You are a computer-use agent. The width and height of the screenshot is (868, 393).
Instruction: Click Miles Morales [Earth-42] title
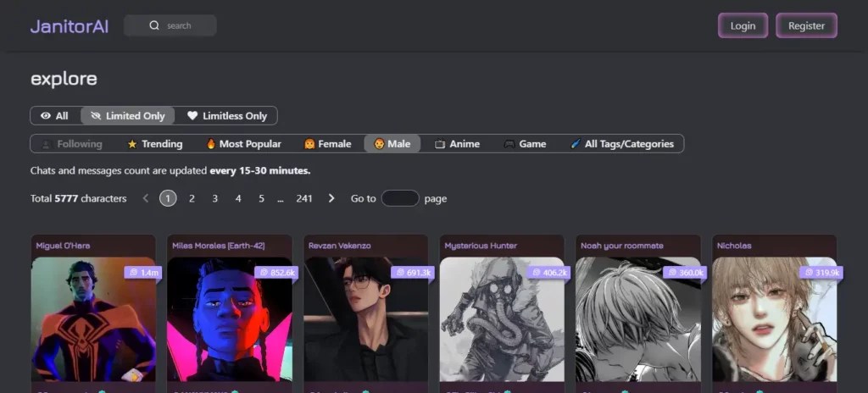click(x=218, y=246)
